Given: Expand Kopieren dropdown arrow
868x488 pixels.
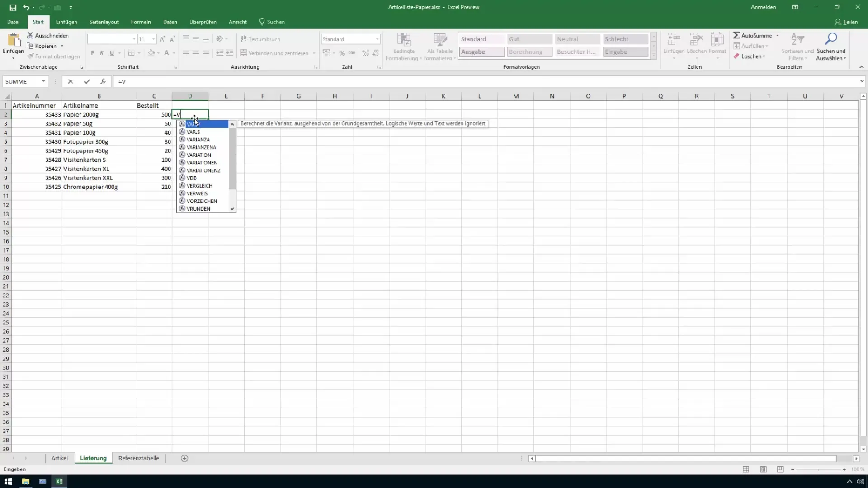Looking at the screenshot, I should 62,46.
